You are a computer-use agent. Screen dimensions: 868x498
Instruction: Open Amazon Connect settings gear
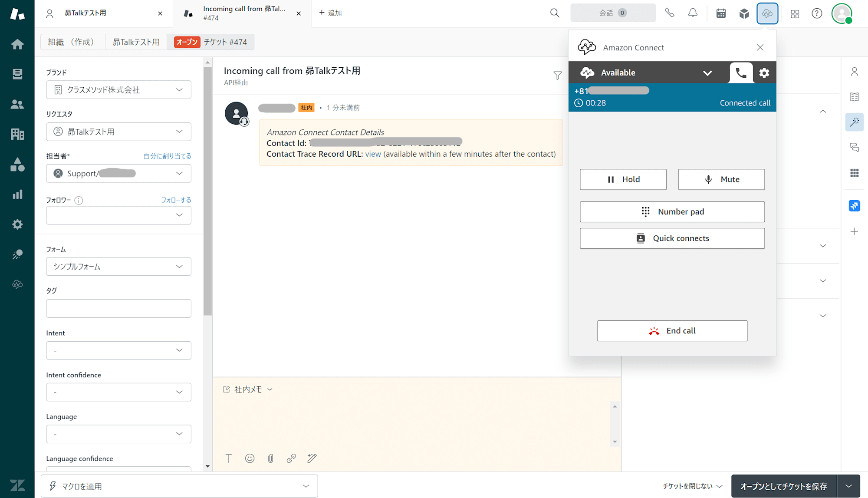click(x=764, y=73)
